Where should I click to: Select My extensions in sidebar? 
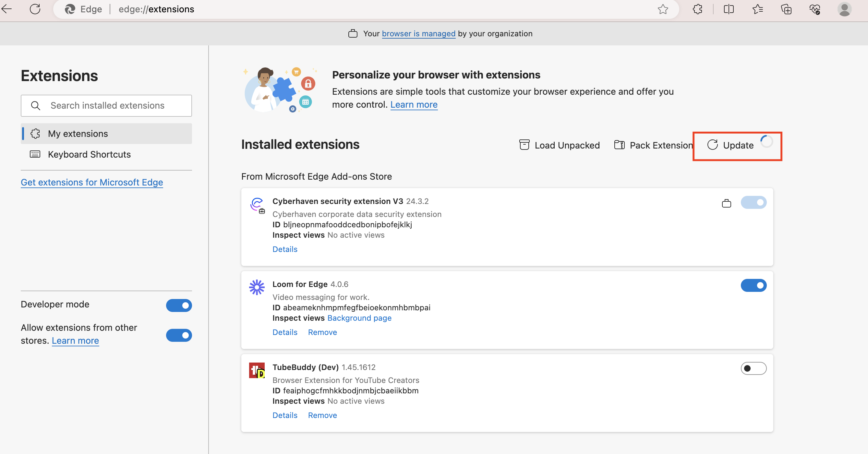[106, 134]
